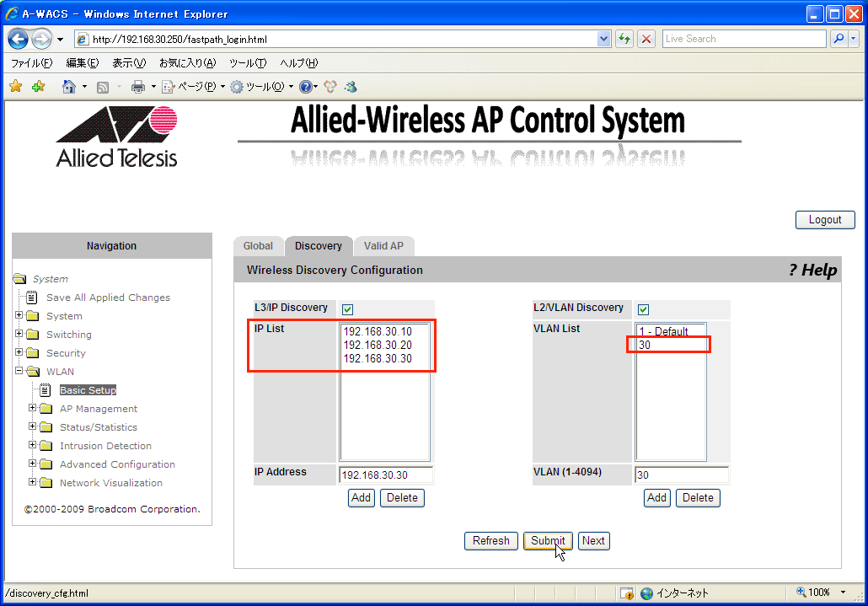Click the Next button
Image resolution: width=868 pixels, height=606 pixels.
coord(593,541)
